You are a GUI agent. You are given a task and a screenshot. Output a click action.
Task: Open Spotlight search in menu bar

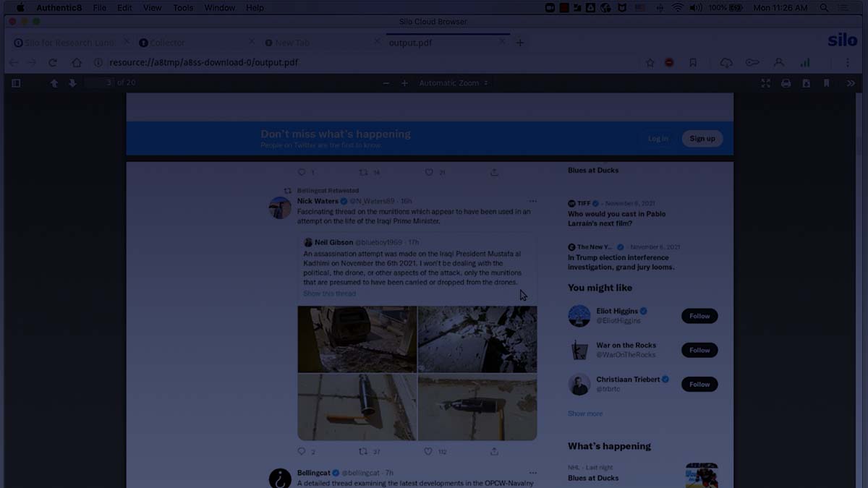[824, 8]
